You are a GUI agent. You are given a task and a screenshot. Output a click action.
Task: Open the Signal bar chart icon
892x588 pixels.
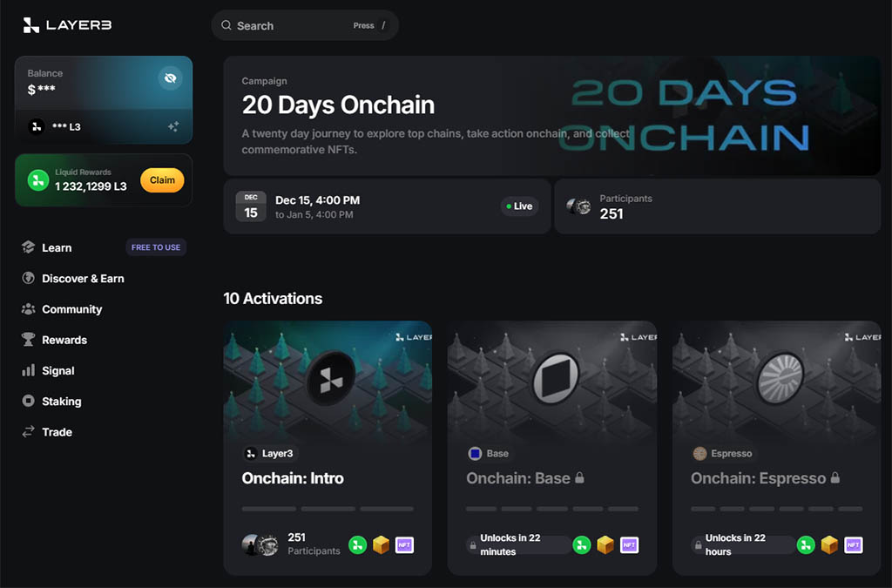tap(28, 370)
